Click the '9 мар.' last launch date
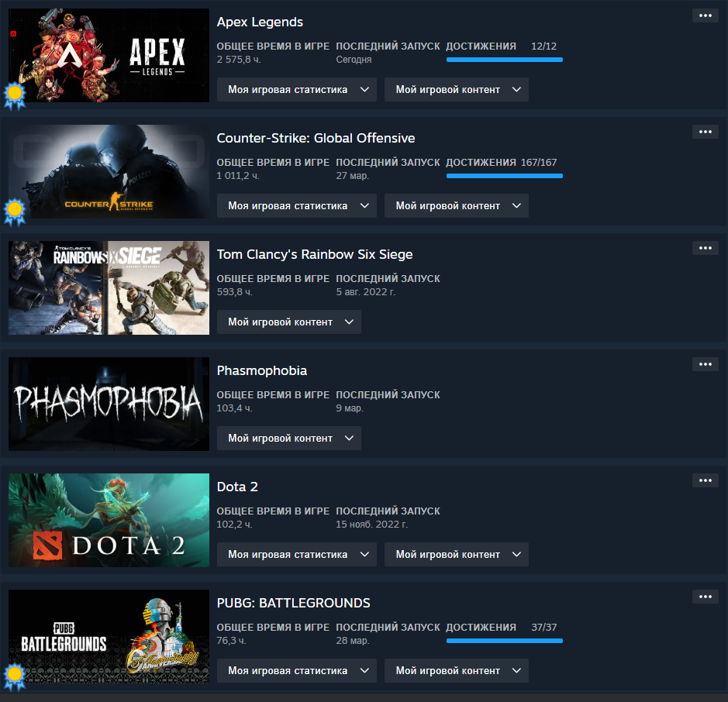728x702 pixels. [350, 408]
